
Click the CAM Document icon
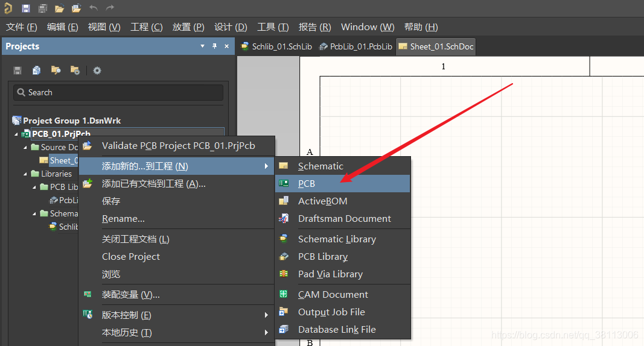tap(284, 294)
